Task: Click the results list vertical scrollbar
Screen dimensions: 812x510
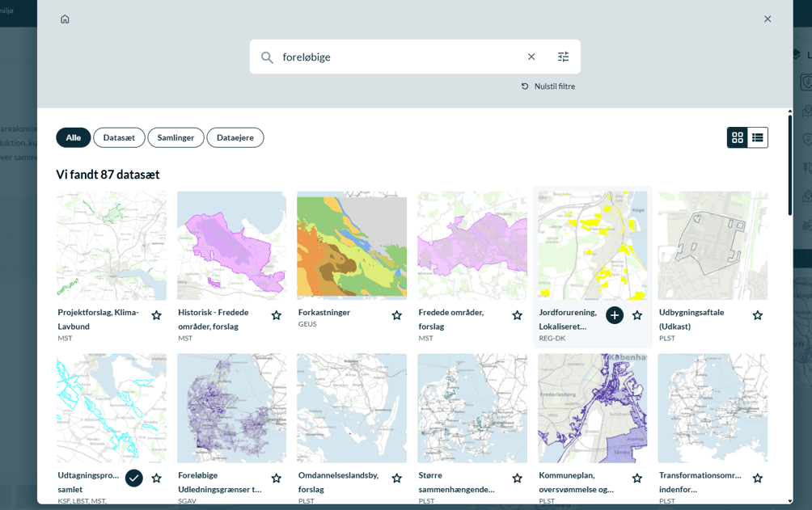Action: pos(789,165)
